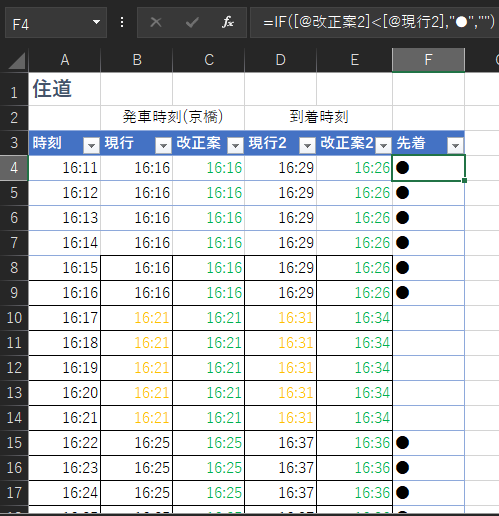Select column D header
This screenshot has width=499, height=516.
point(281,60)
